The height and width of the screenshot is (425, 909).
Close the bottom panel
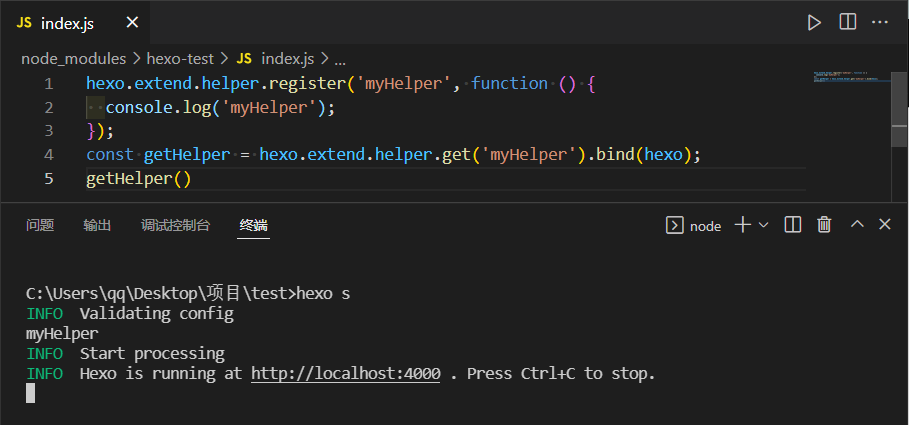point(884,225)
